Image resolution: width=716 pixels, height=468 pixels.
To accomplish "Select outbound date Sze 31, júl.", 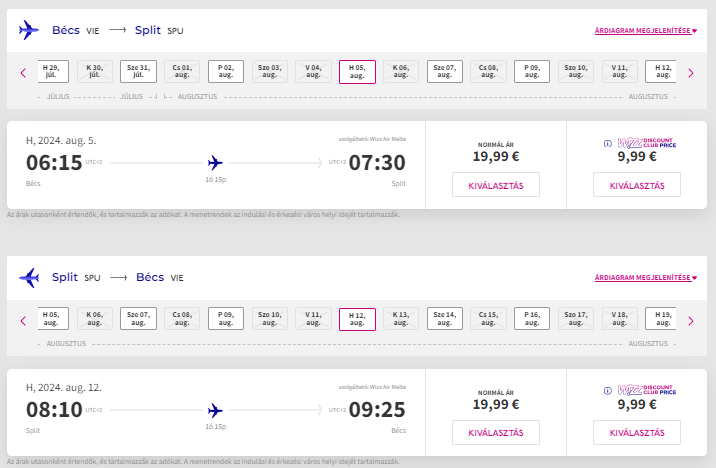I will pos(138,71).
